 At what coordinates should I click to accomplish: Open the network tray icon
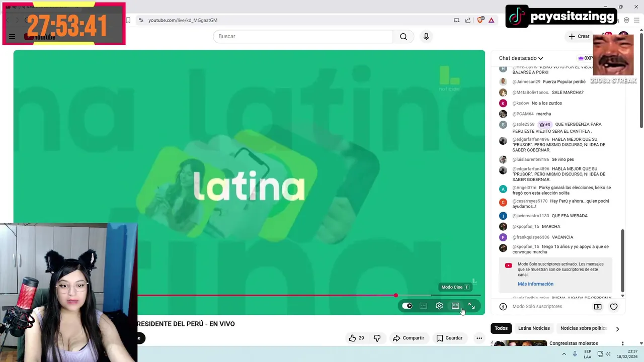[x=600, y=354]
